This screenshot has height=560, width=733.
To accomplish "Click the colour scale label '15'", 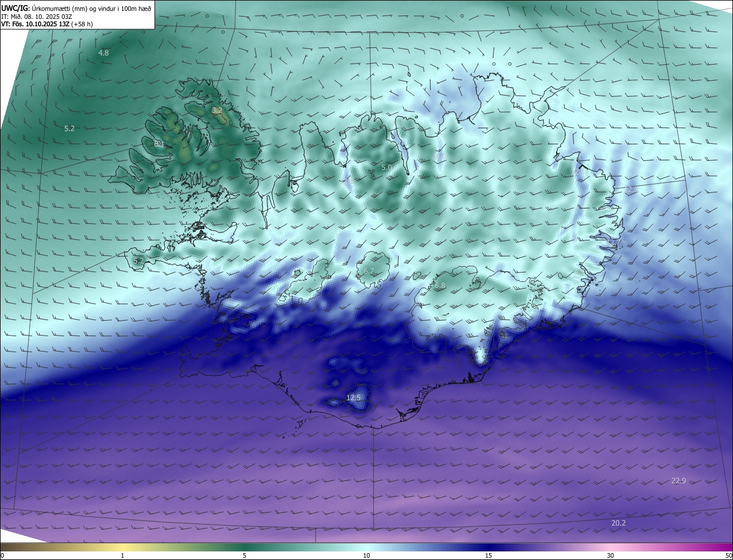I will coord(488,555).
